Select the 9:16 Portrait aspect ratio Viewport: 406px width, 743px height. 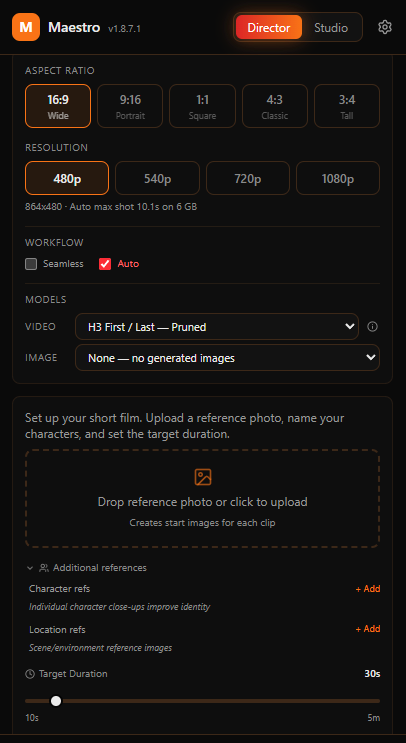[130, 106]
